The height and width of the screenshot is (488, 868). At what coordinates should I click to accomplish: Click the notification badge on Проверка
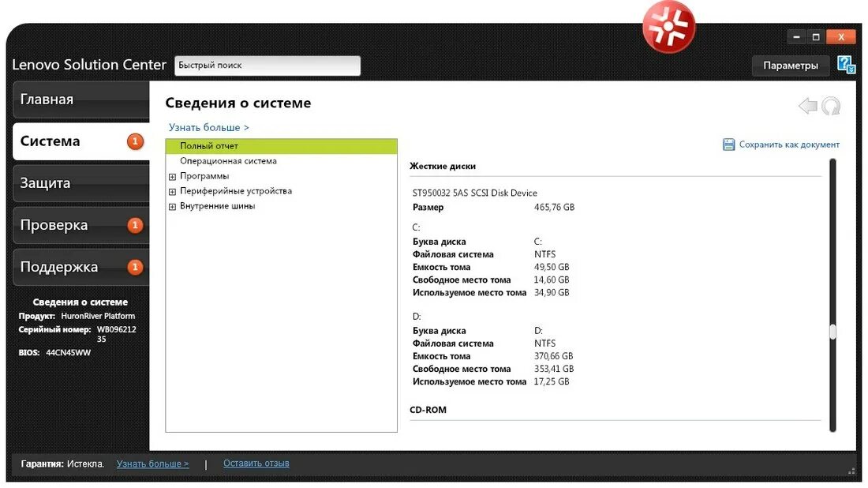point(135,226)
